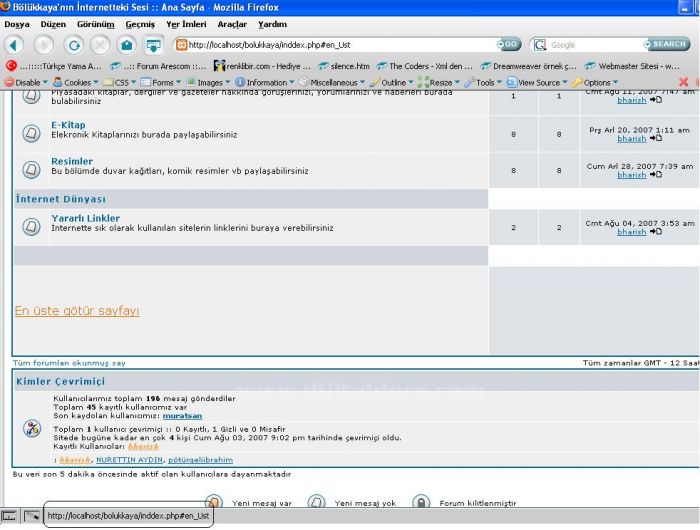Click the Reload page icon
Image resolution: width=700 pixels, height=530 pixels.
73,45
